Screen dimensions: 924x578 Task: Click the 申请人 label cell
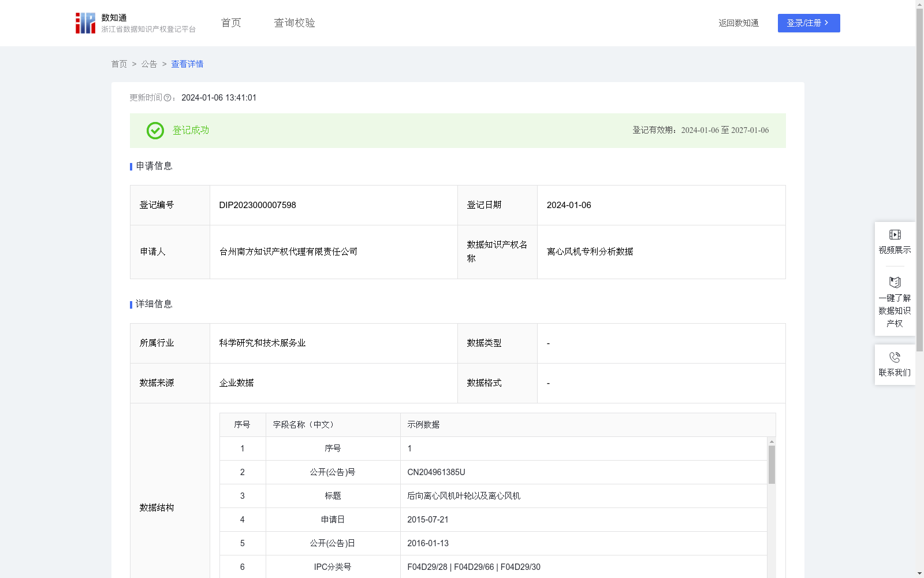point(170,252)
